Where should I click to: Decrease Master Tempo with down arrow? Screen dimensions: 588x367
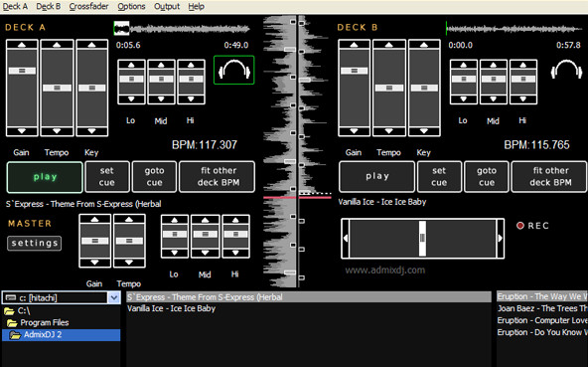coord(129,263)
